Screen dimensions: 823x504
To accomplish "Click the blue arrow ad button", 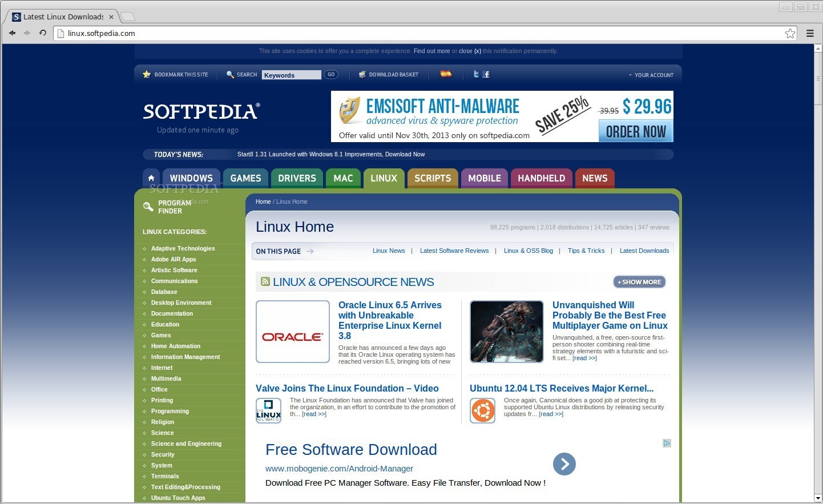I will pos(564,464).
